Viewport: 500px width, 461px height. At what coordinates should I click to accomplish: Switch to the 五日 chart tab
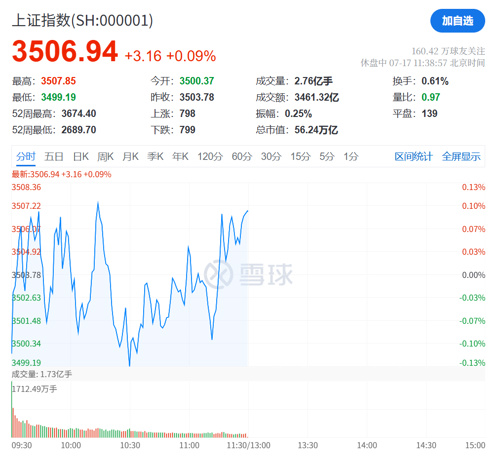point(54,156)
